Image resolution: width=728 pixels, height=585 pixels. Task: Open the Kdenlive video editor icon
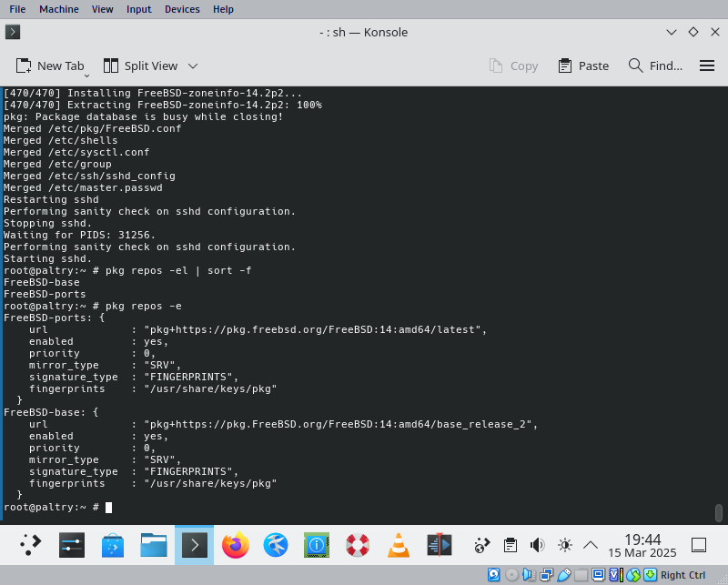[440, 545]
